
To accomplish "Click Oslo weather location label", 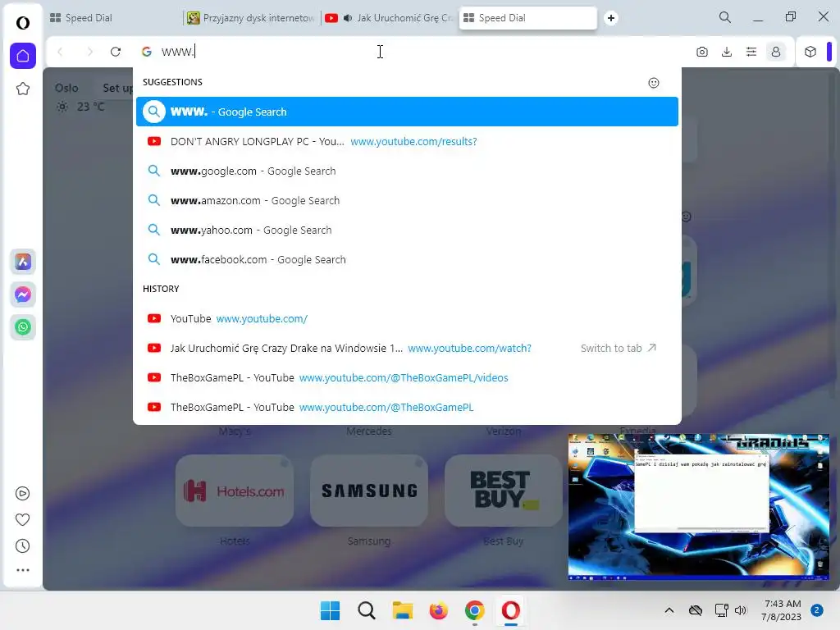I will click(66, 88).
